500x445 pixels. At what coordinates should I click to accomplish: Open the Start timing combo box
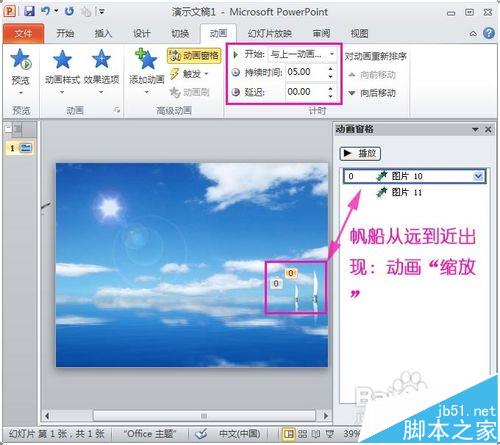tap(303, 54)
